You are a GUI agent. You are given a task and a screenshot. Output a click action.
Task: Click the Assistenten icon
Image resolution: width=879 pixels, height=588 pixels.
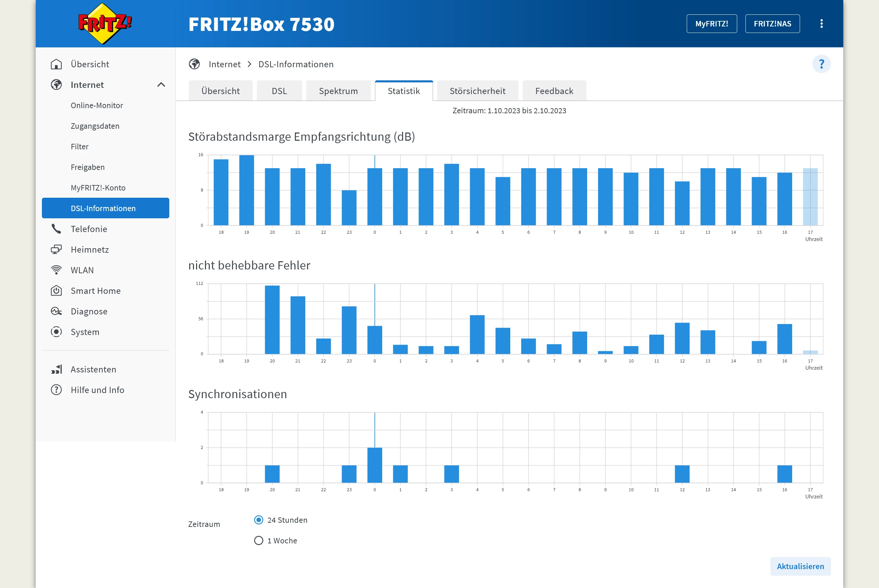[56, 369]
